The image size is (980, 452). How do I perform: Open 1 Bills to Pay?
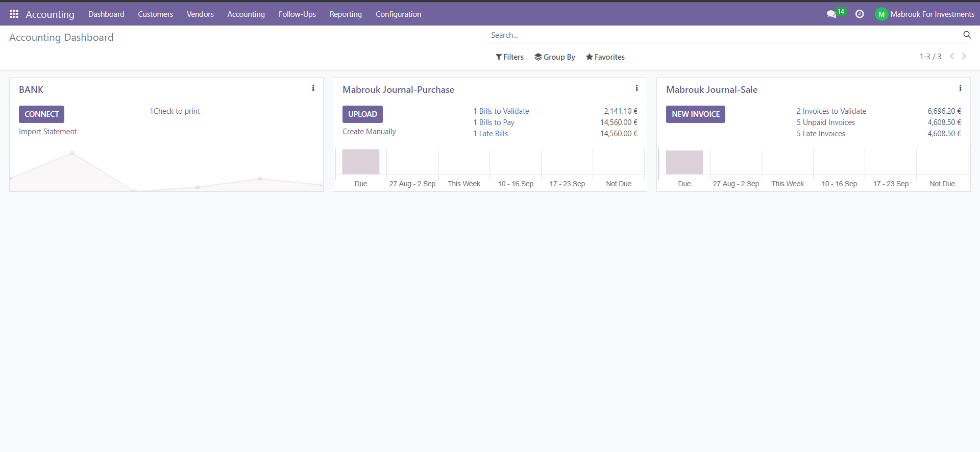[494, 122]
